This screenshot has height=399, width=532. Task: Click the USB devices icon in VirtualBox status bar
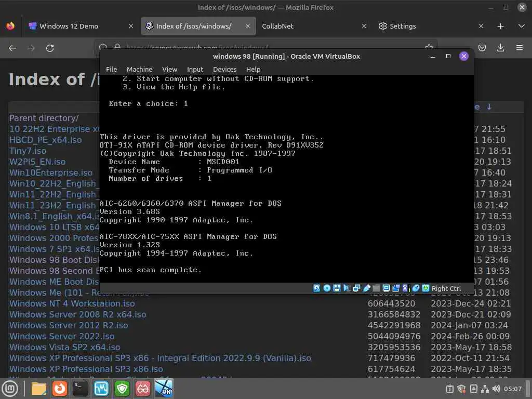click(366, 288)
